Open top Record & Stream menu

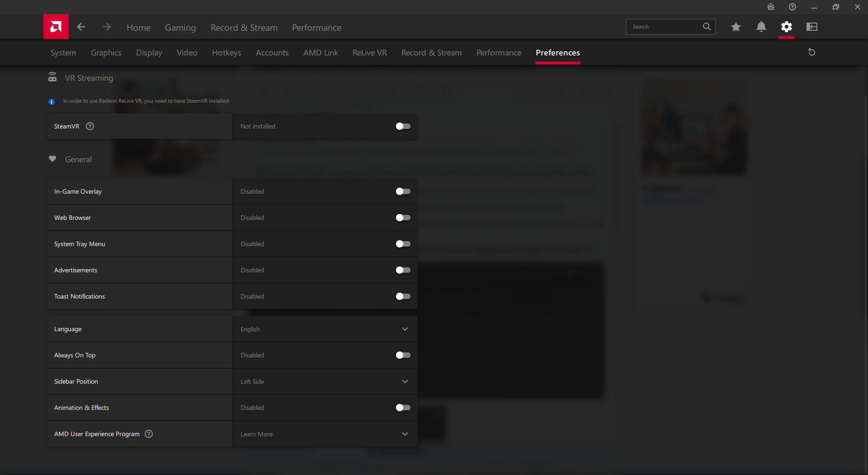244,28
